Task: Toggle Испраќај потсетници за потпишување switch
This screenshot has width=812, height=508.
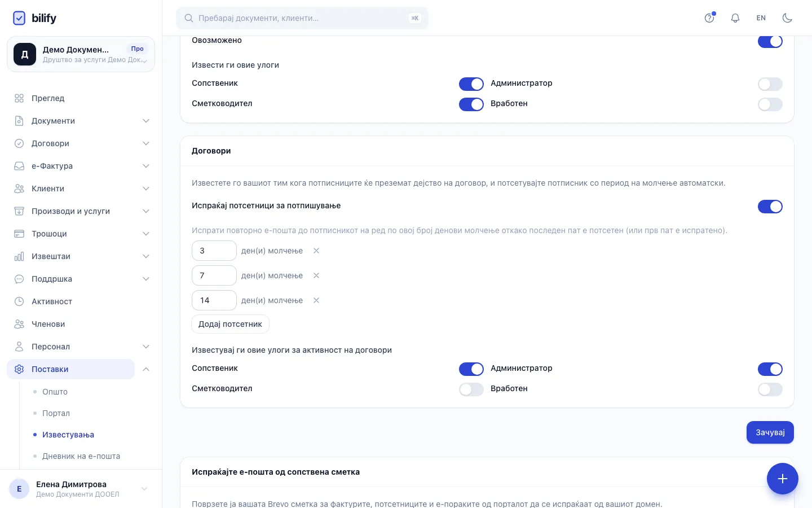Action: [770, 207]
